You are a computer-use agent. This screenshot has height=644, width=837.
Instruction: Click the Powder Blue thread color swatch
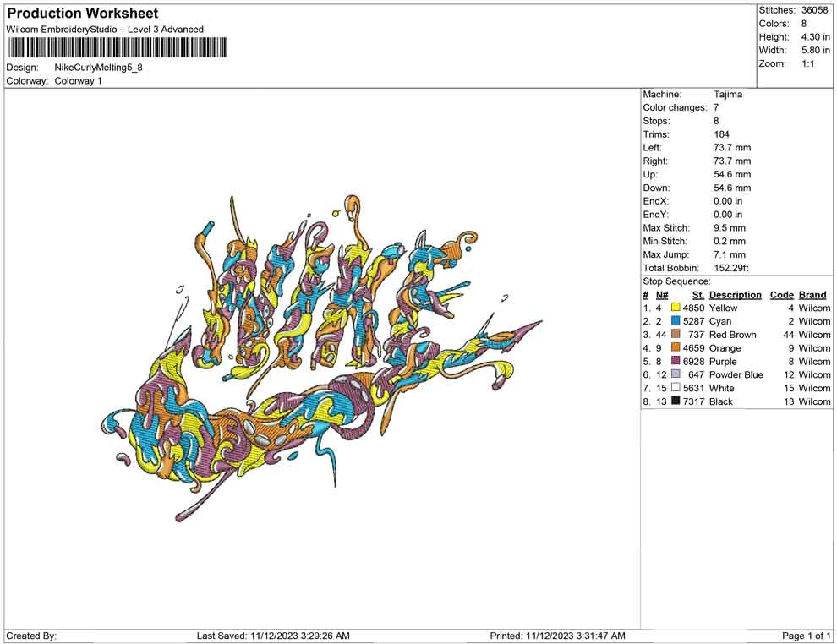(676, 374)
